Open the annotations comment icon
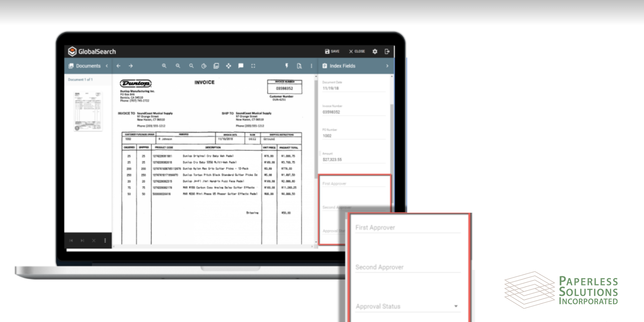Image resolution: width=644 pixels, height=322 pixels. click(241, 66)
